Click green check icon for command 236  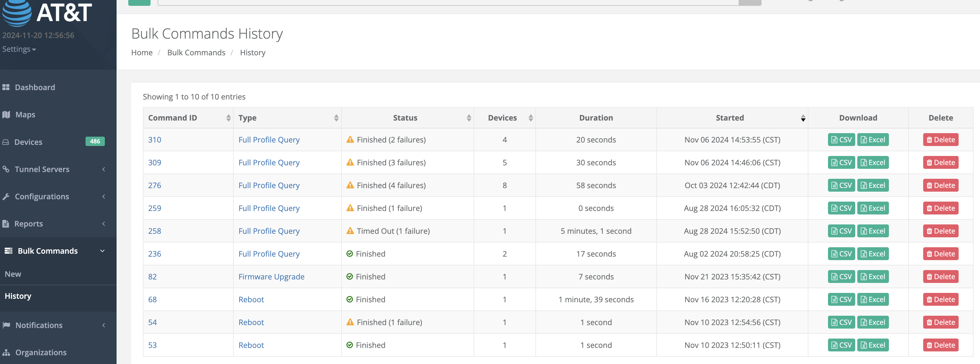coord(350,254)
